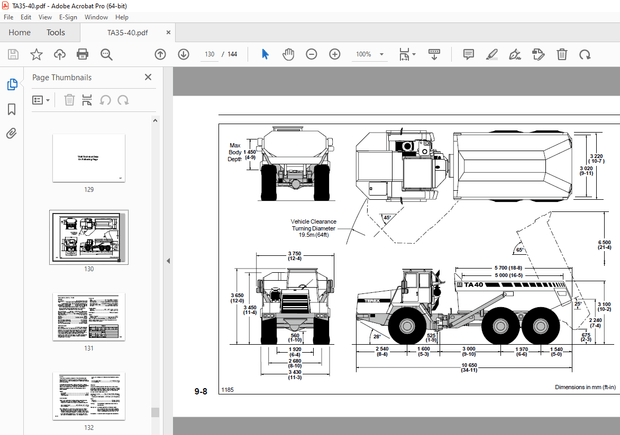This screenshot has width=620, height=435.
Task: Open the Edit menu
Action: (x=26, y=17)
